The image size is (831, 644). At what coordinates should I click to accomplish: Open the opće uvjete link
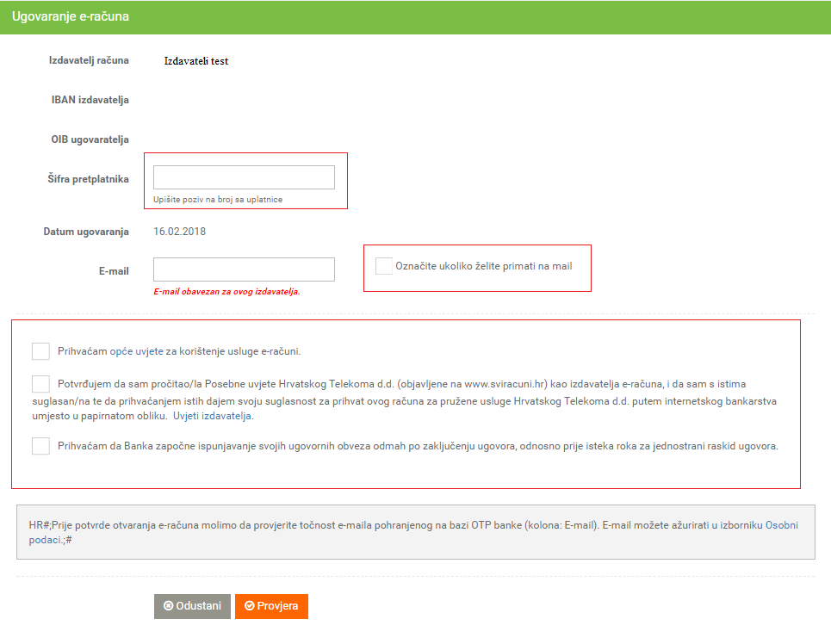(x=136, y=351)
